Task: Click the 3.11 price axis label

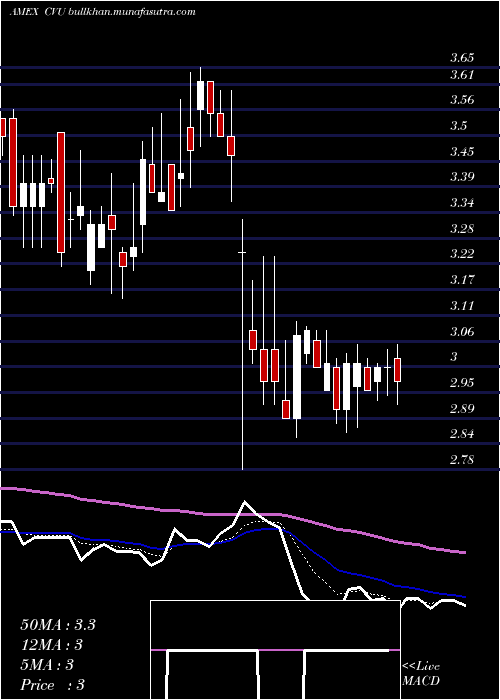Action: pyautogui.click(x=462, y=306)
